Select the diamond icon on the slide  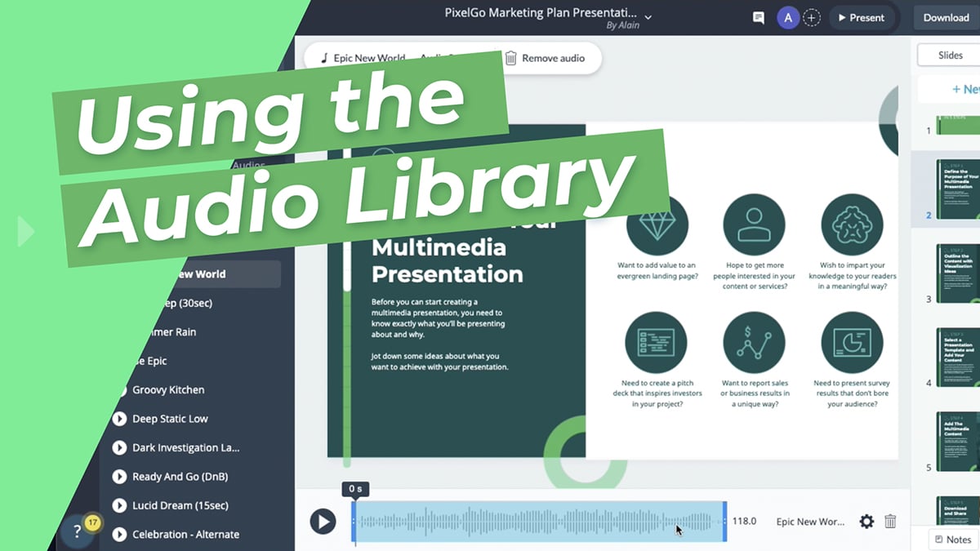(657, 224)
